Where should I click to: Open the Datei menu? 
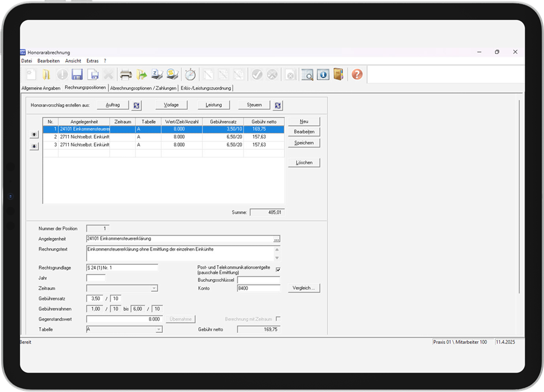click(x=27, y=60)
